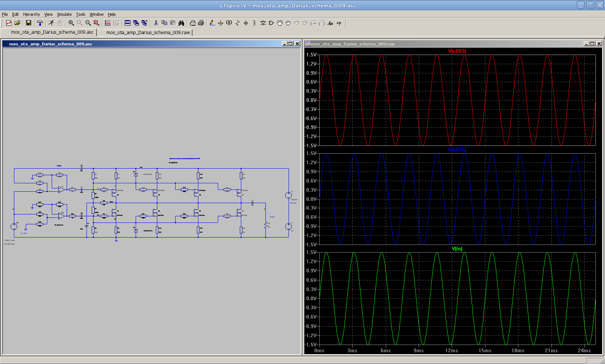This screenshot has height=364, width=605.
Task: Click the Zoom Full Extents icon
Action: (x=96, y=23)
